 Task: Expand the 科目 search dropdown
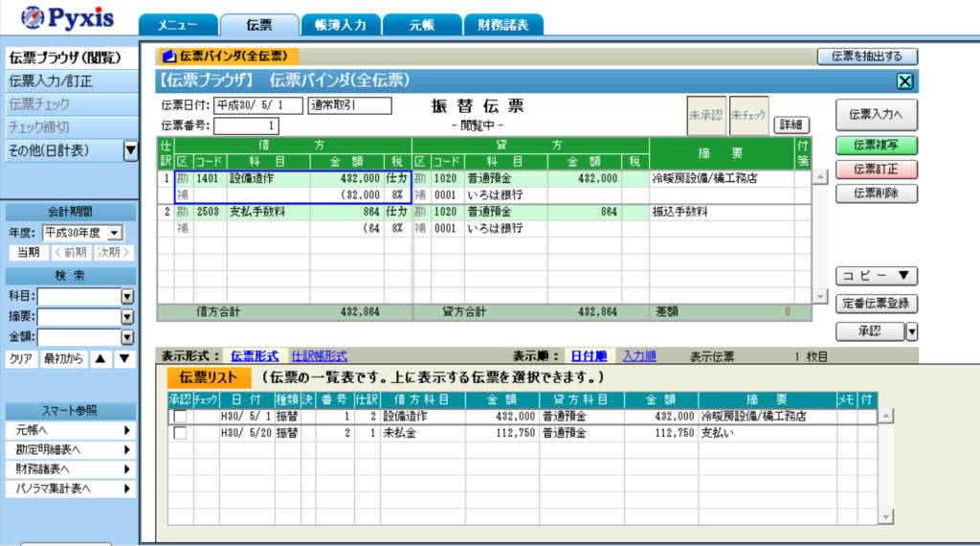tap(126, 297)
